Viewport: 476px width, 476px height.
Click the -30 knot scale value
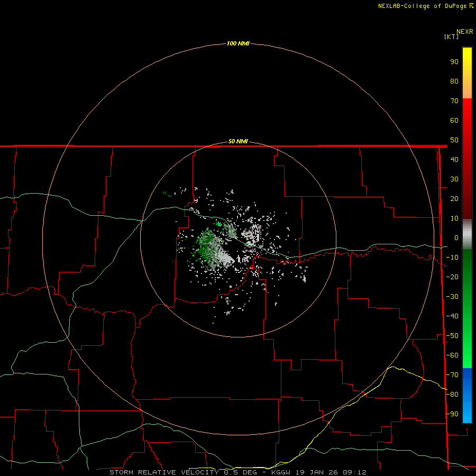[x=452, y=297]
